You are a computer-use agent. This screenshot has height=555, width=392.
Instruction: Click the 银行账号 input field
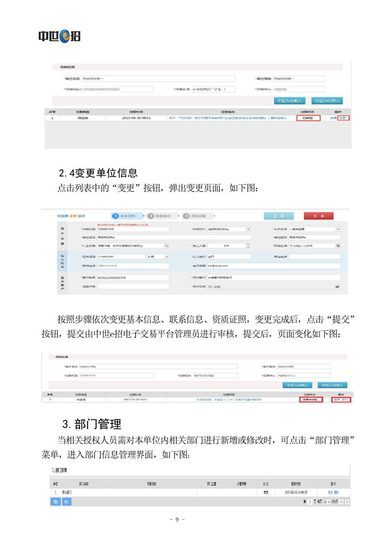coord(132,278)
